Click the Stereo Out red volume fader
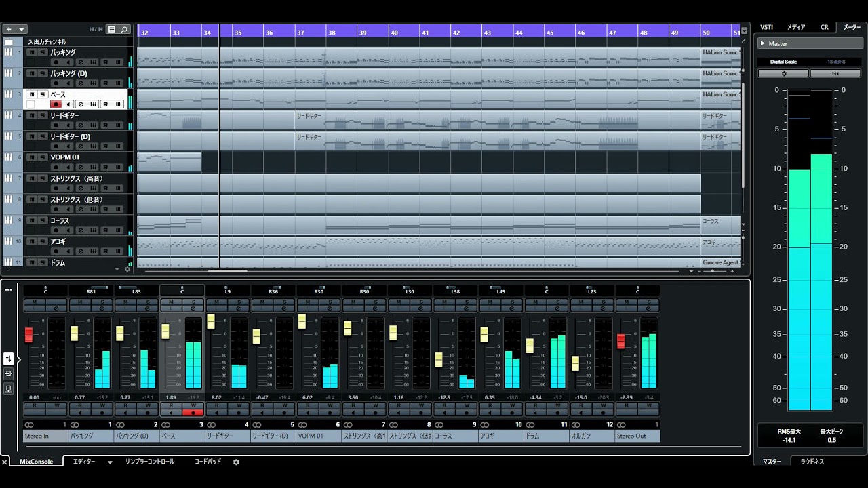The image size is (868, 488). [x=620, y=342]
